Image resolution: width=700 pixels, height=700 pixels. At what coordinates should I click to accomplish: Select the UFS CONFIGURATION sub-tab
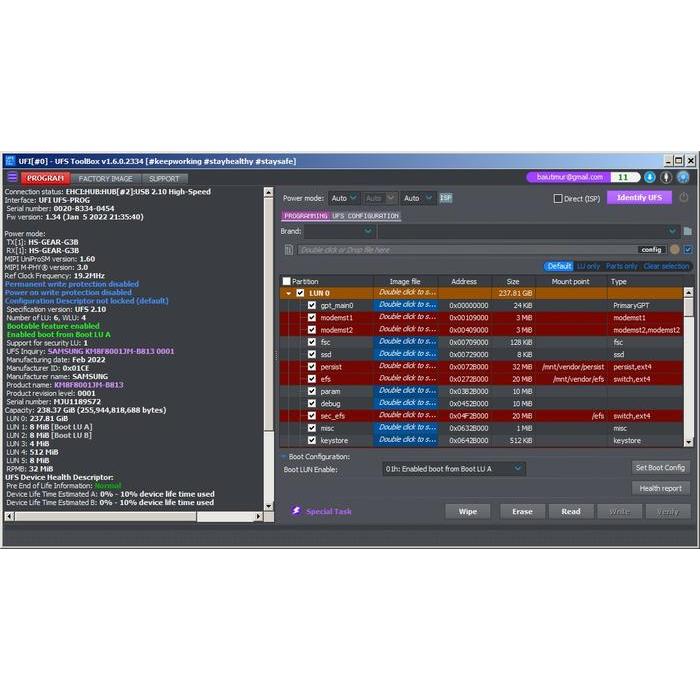point(365,216)
